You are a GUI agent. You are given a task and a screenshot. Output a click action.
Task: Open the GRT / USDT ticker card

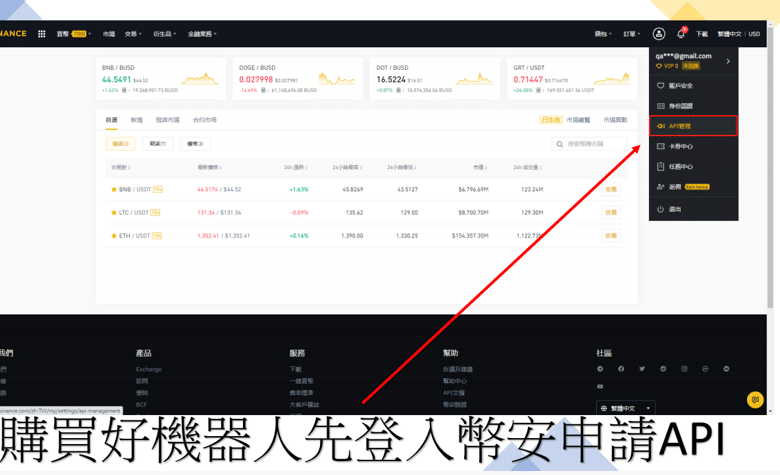pos(572,79)
